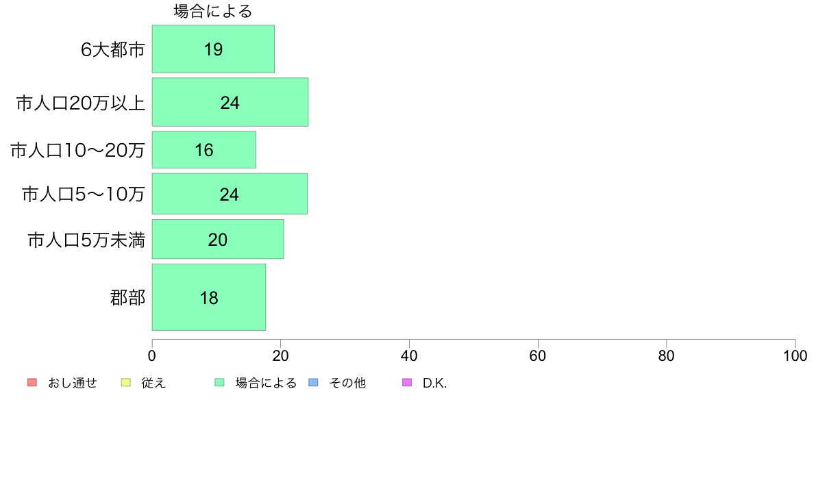Click the 郡部 category axis label
814x504 pixels.
(127, 297)
